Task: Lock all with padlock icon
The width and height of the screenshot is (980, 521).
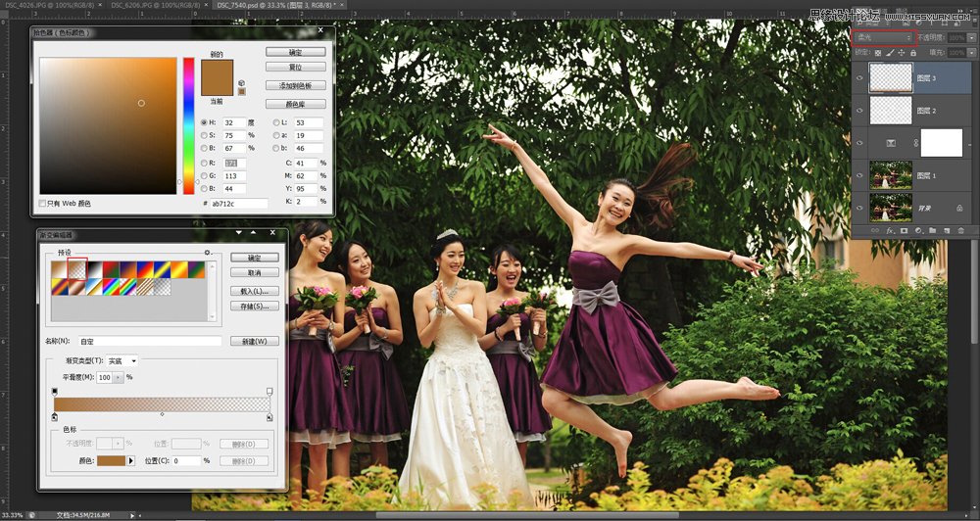Action: pyautogui.click(x=913, y=53)
